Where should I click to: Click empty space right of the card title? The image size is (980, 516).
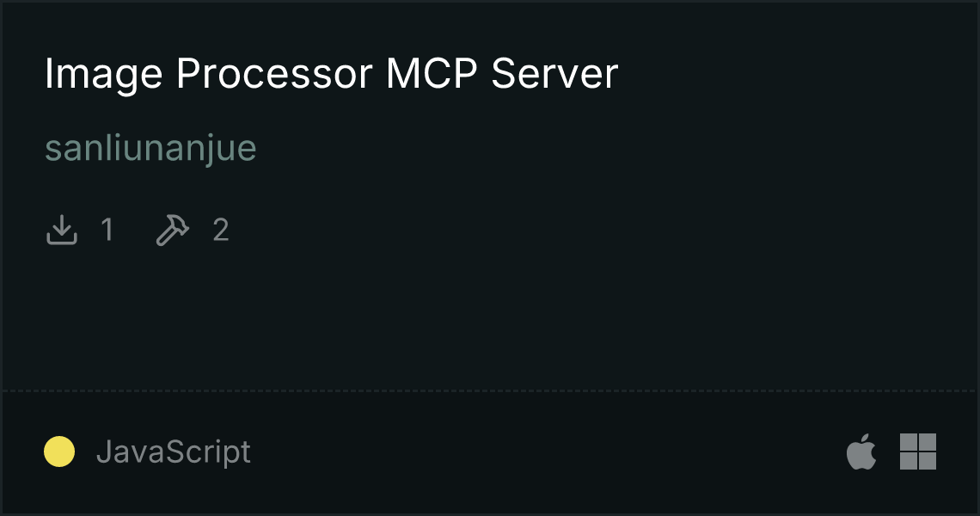pyautogui.click(x=793, y=74)
